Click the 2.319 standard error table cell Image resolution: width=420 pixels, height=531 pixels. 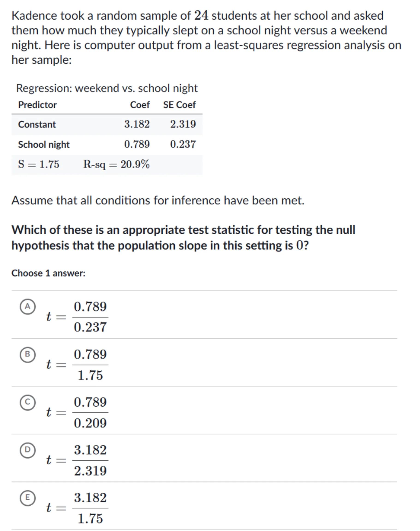click(x=183, y=124)
